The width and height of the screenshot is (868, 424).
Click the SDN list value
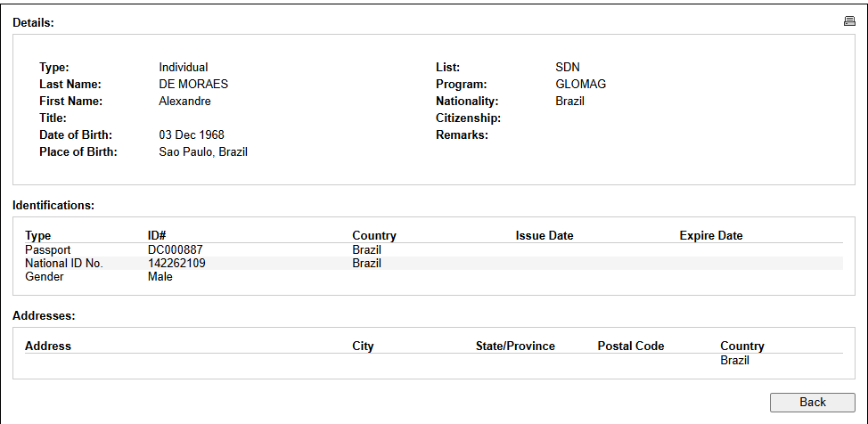pos(568,68)
